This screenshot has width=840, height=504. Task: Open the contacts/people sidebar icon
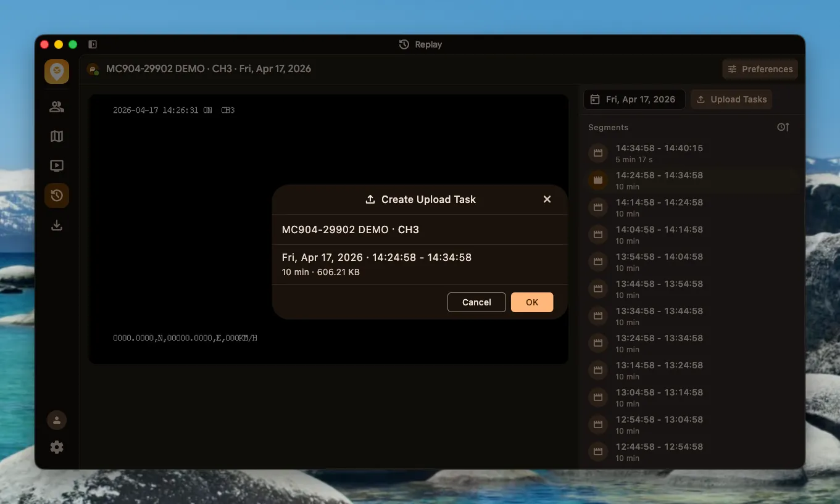(57, 107)
